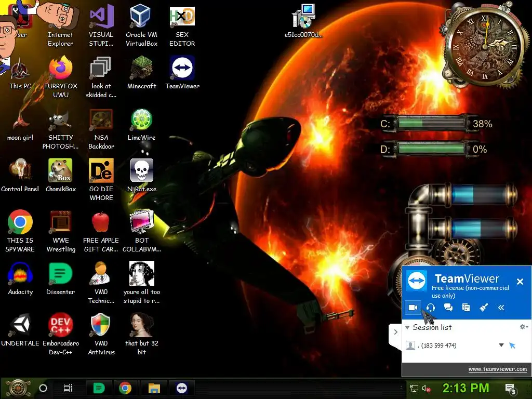Open Internet Explorer desktop icon
Viewport: 532px width, 399px height.
pyautogui.click(x=60, y=25)
